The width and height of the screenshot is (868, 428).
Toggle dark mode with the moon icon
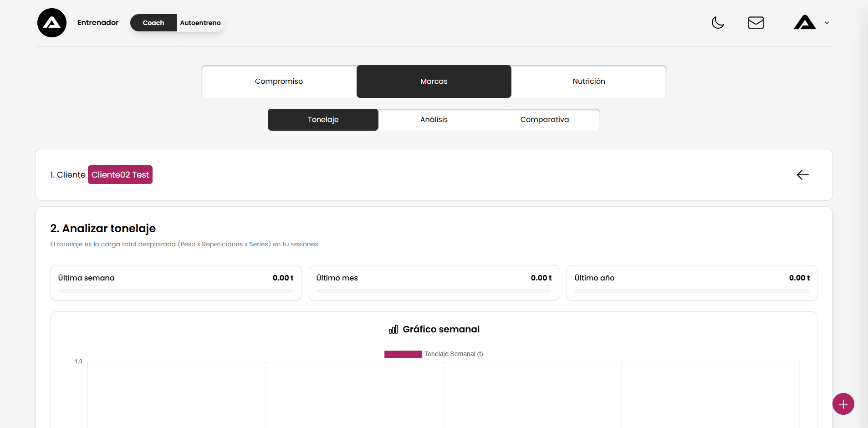point(718,23)
